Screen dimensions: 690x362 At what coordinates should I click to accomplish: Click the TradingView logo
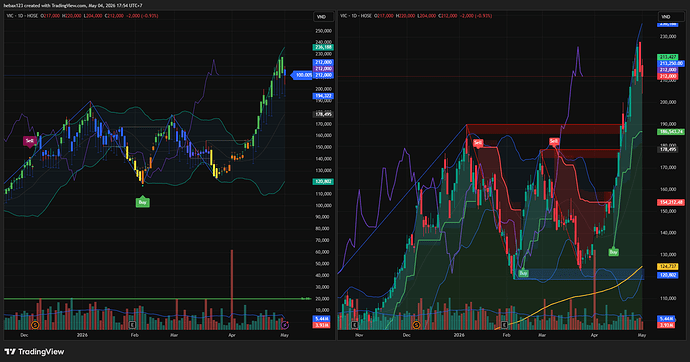click(x=34, y=352)
